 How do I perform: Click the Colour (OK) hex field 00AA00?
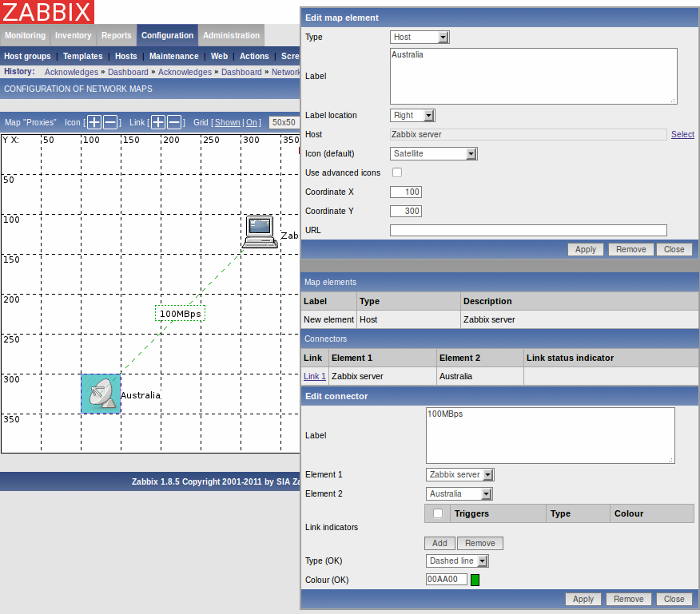pyautogui.click(x=447, y=579)
